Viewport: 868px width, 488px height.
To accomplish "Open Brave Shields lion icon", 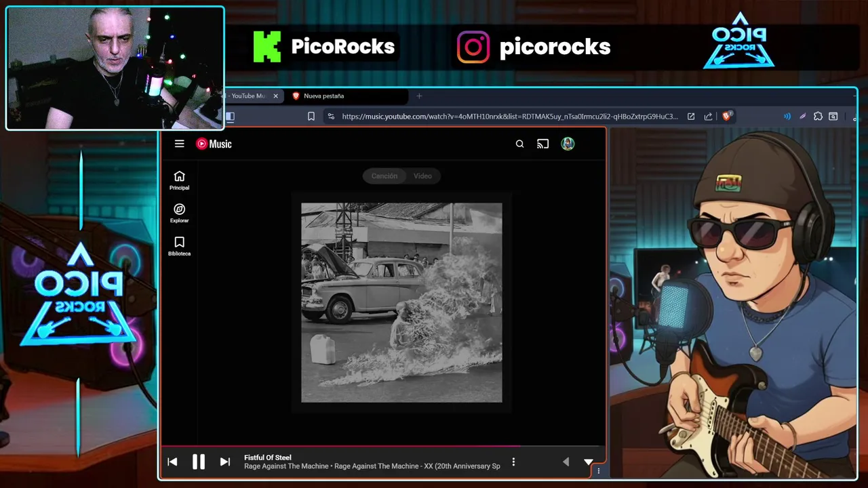I will point(726,117).
